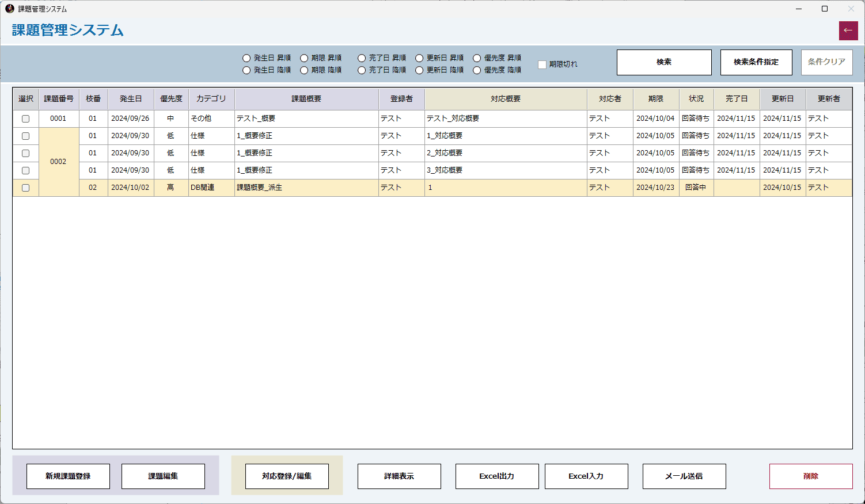Maximize the application window

pyautogui.click(x=825, y=9)
